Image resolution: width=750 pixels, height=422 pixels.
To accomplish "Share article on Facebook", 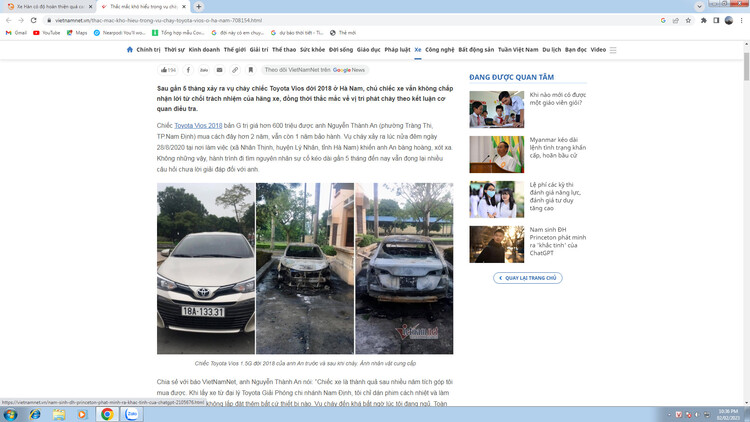I will coord(188,70).
